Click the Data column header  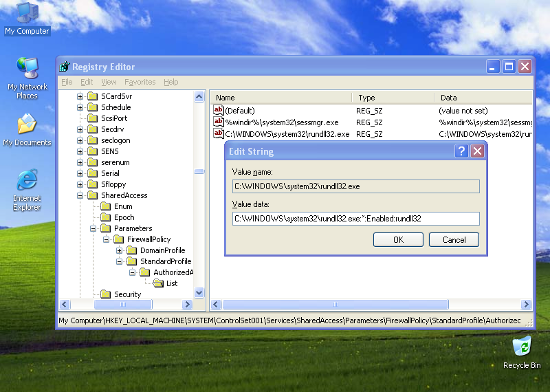click(483, 98)
